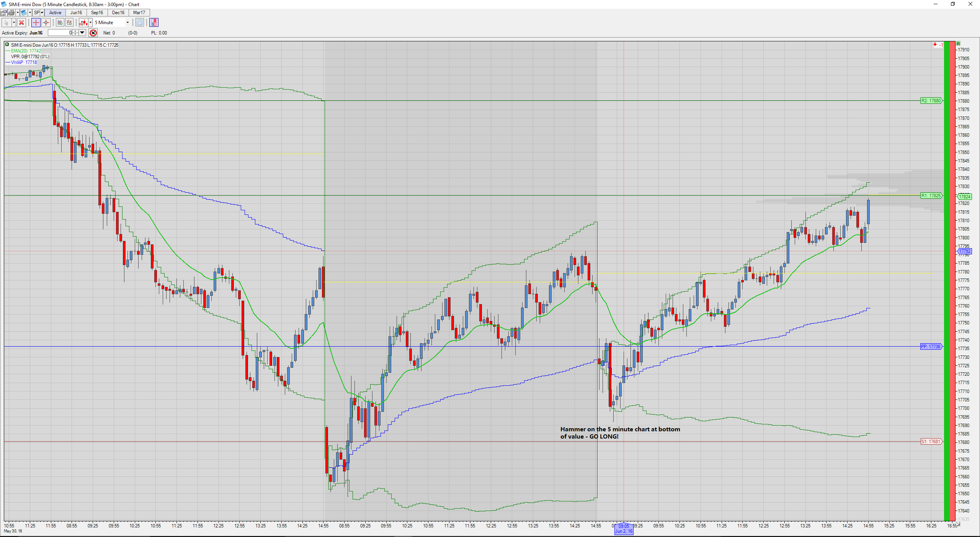
Task: Toggle the crosshair cursor
Action: coord(36,23)
